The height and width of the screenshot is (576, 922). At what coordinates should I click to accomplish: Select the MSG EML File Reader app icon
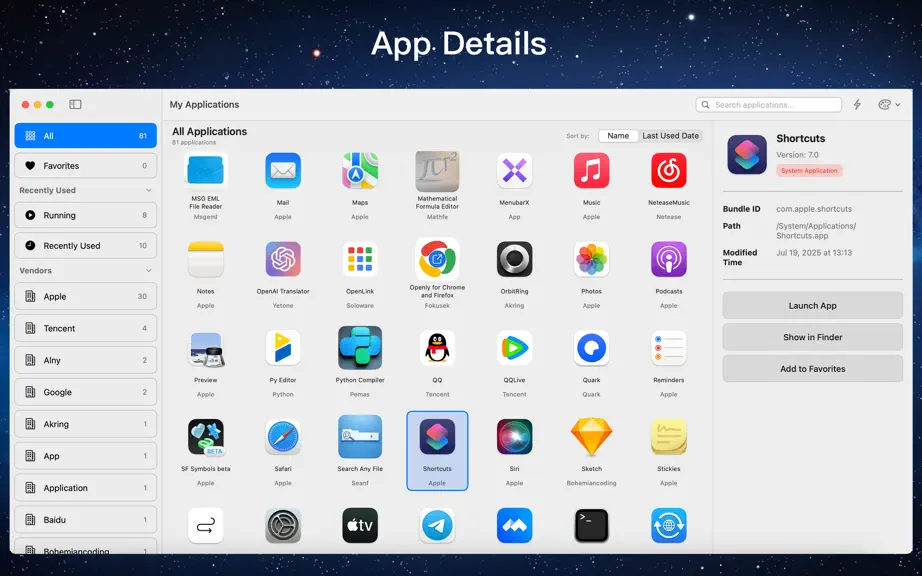(205, 170)
